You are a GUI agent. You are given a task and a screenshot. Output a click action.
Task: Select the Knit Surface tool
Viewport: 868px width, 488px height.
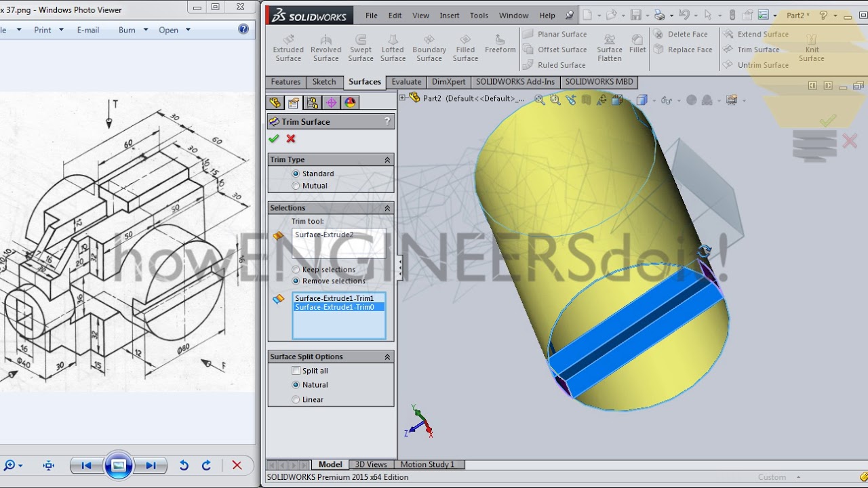click(x=812, y=49)
